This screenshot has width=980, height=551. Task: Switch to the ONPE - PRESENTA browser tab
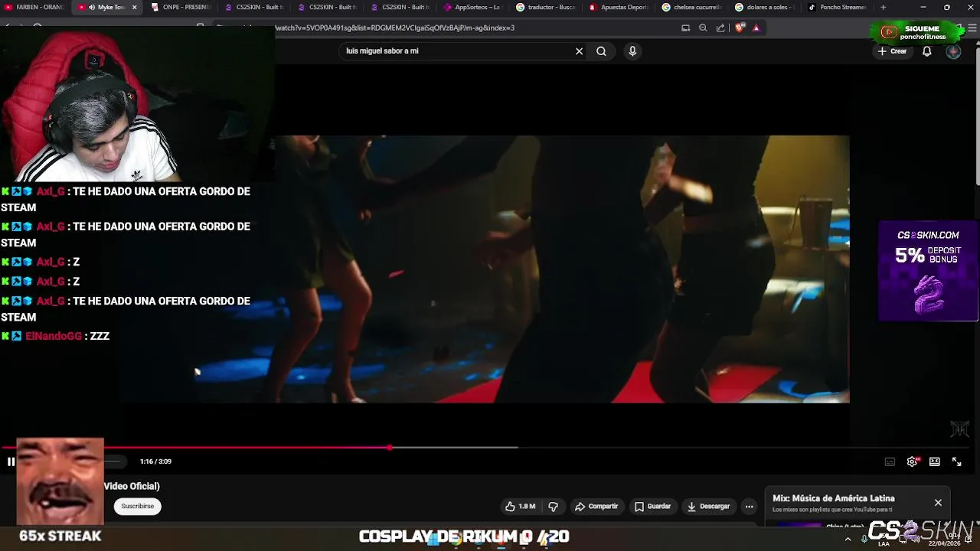click(x=181, y=7)
